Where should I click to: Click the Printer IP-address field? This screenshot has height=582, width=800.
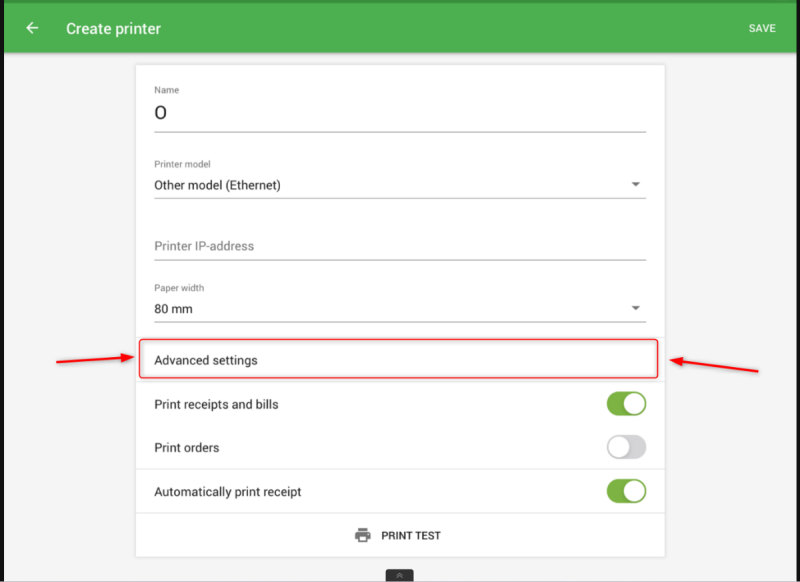399,246
